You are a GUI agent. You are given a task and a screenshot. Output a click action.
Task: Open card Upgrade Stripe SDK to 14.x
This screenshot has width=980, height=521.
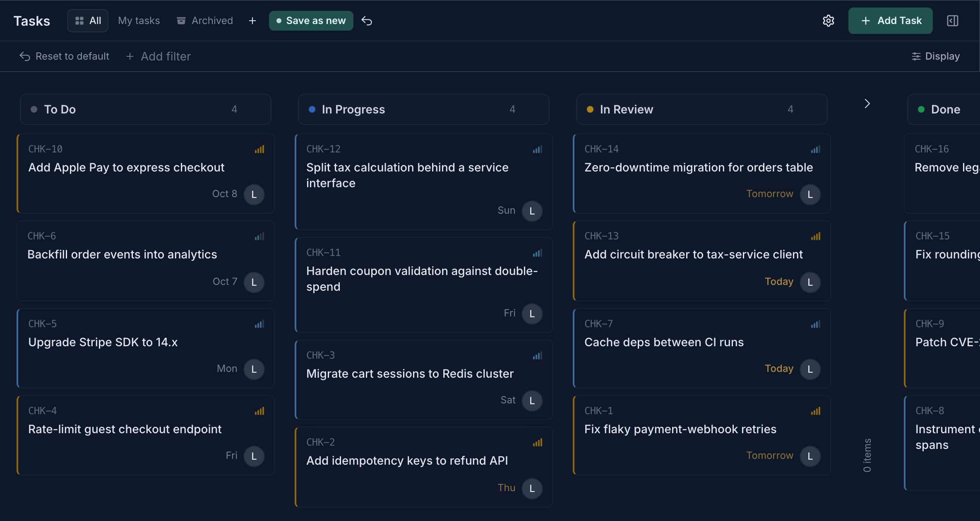[x=146, y=348]
